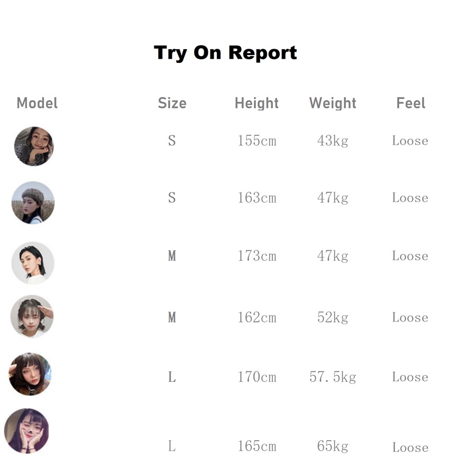Select the "Size" column header
This screenshot has width=476, height=476.
[172, 103]
